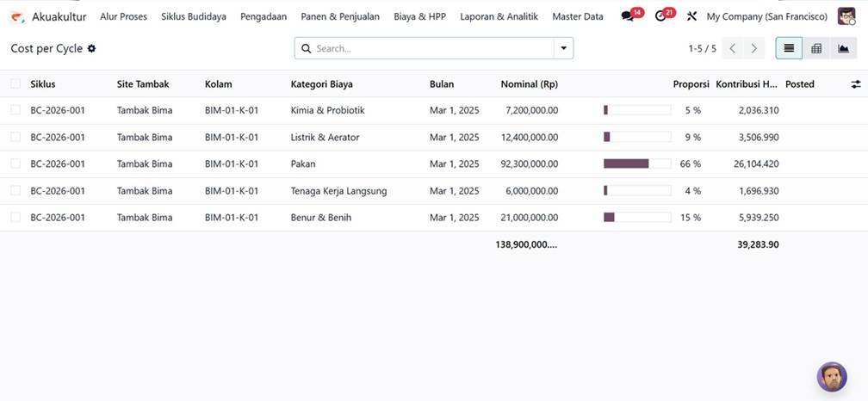Open the messages chat icon

point(627,16)
